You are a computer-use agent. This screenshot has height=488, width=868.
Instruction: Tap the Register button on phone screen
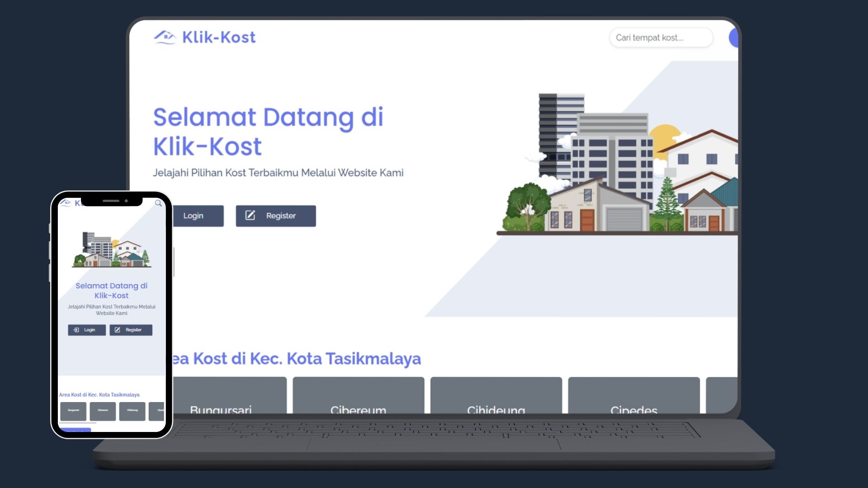click(x=131, y=330)
